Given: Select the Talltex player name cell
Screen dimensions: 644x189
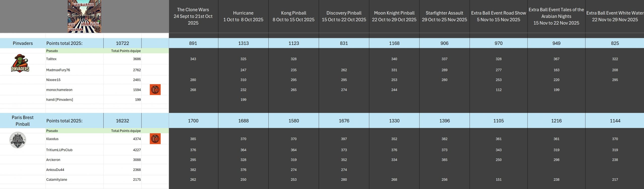Looking at the screenshot, I should coord(52,59).
